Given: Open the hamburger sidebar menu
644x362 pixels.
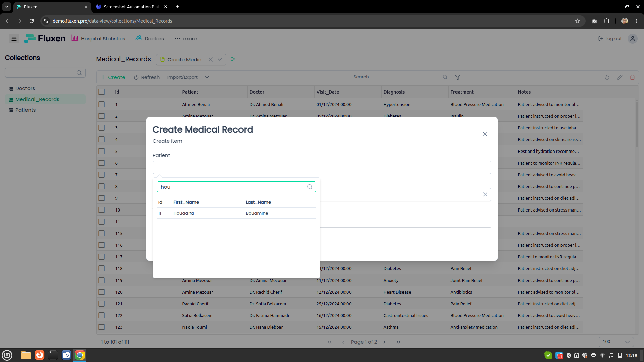Looking at the screenshot, I should pyautogui.click(x=14, y=39).
